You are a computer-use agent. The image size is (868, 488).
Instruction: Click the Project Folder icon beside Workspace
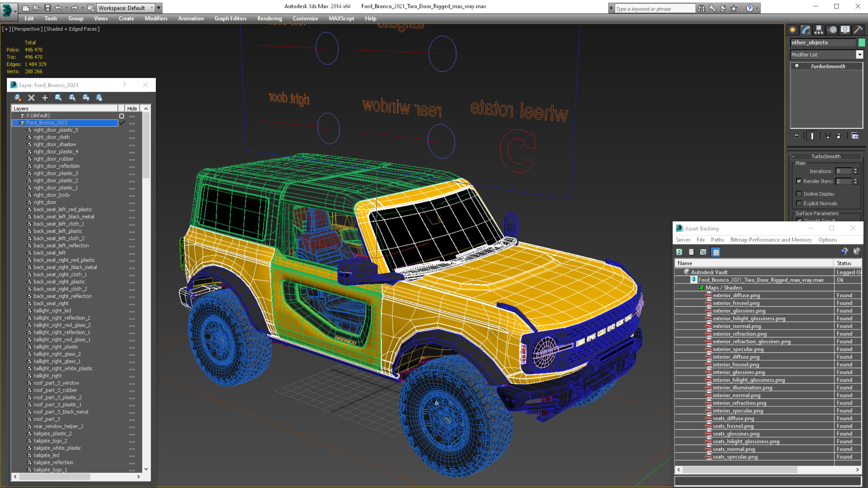[x=91, y=8]
